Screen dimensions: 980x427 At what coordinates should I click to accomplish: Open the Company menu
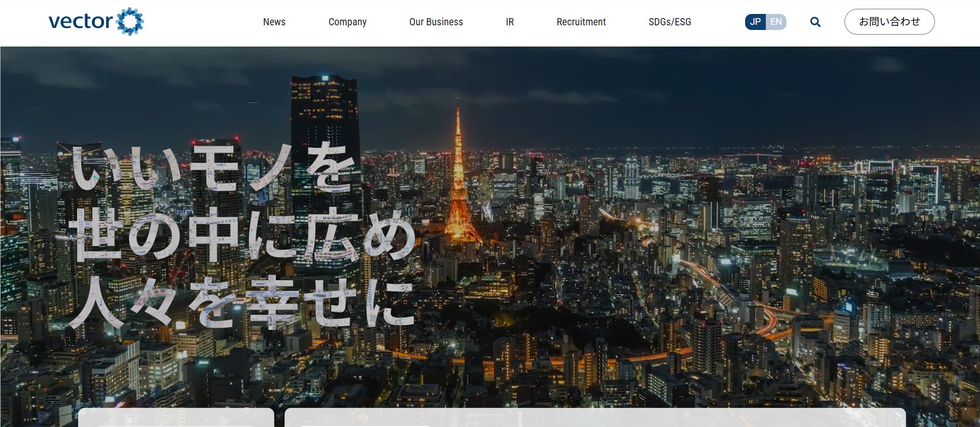pyautogui.click(x=348, y=22)
